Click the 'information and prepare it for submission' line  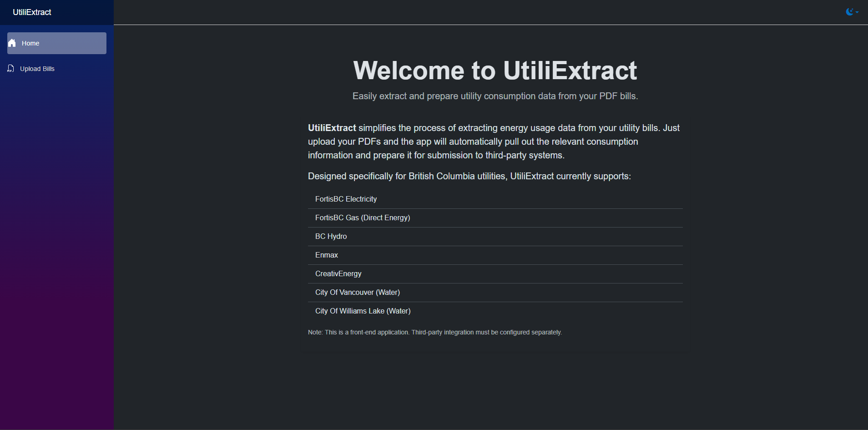(436, 155)
